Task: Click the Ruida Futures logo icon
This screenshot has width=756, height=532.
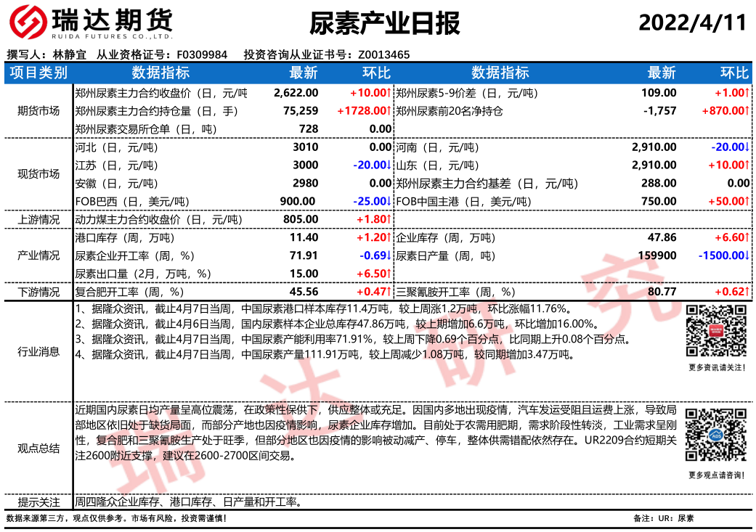Action: pos(28,23)
